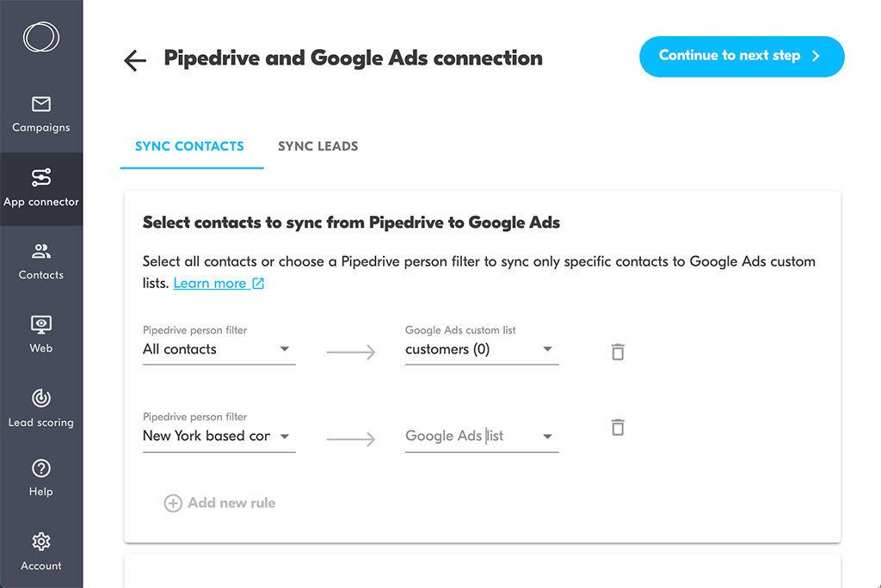Click the Help question mark icon
This screenshot has height=588, width=881.
tap(41, 469)
